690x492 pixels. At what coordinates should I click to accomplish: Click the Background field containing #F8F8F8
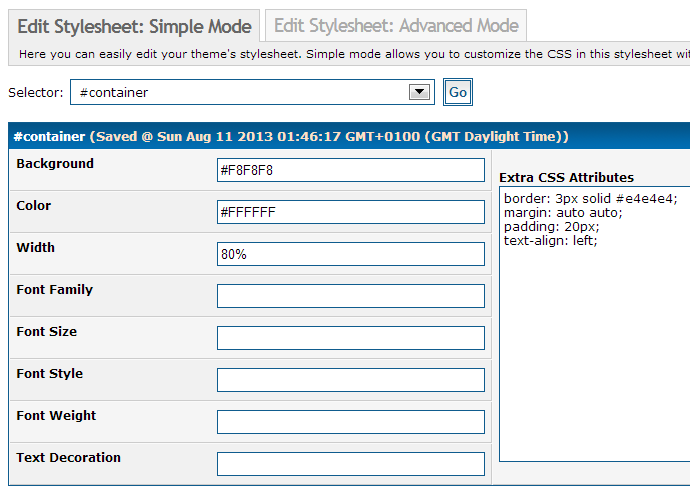coord(350,170)
